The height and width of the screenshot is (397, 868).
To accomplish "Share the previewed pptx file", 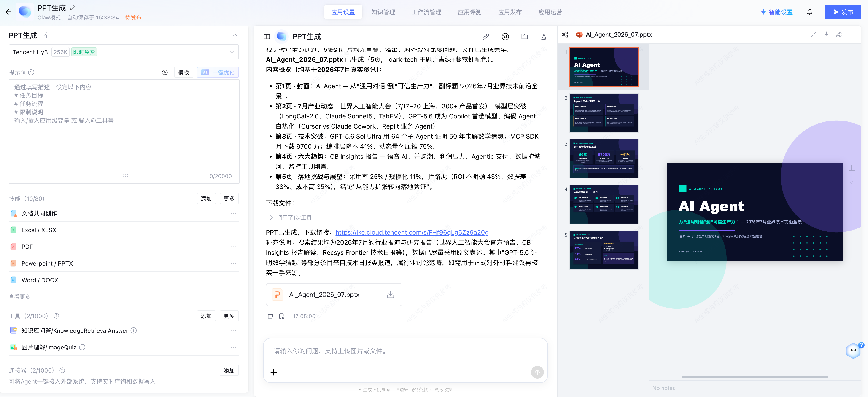I will pyautogui.click(x=839, y=35).
